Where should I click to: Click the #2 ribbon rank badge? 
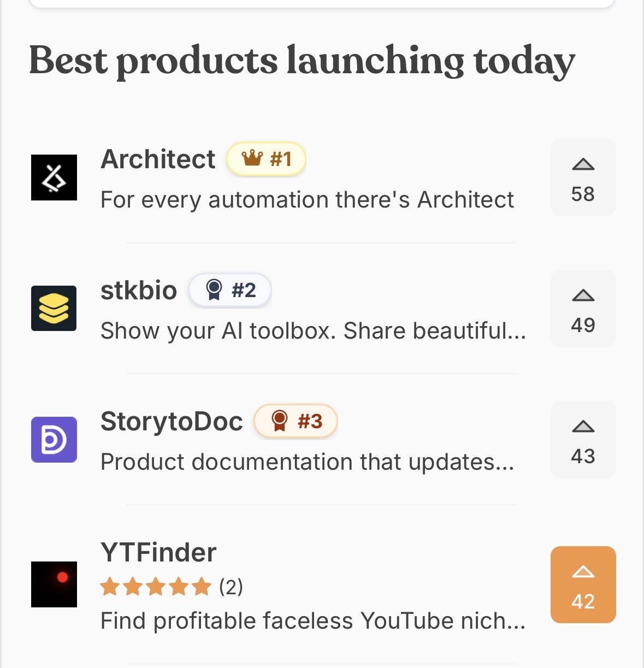pos(230,290)
